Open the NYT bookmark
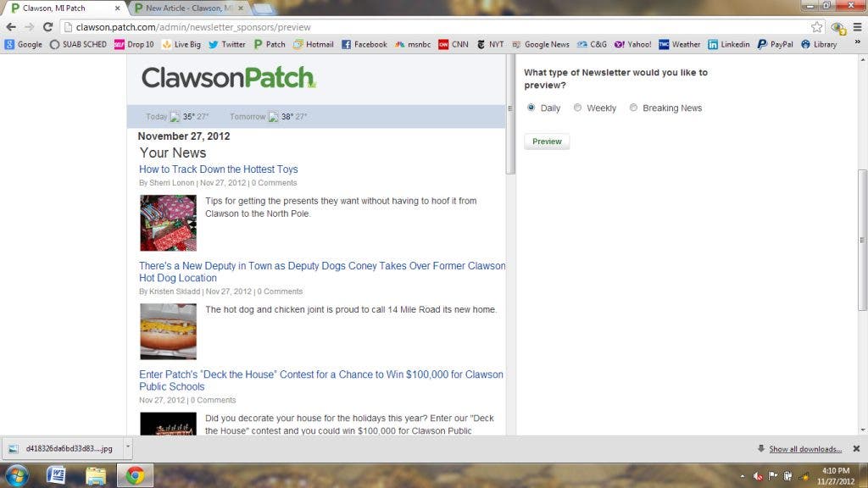868x488 pixels. pyautogui.click(x=491, y=44)
